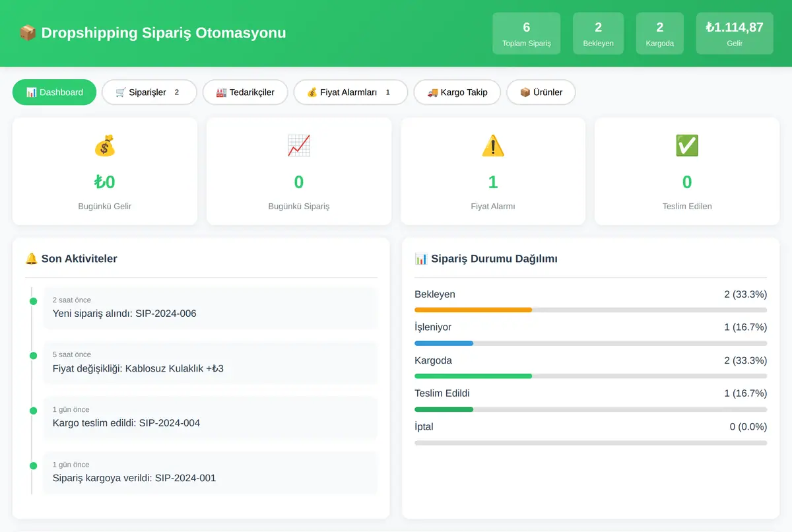Click the timeline dot for SIP-2024-001
This screenshot has width=792, height=532.
pos(33,465)
